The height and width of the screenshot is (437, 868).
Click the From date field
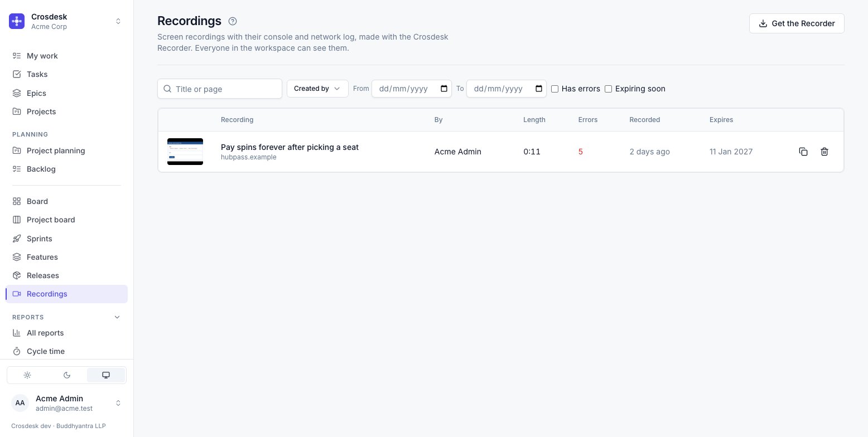coord(412,89)
